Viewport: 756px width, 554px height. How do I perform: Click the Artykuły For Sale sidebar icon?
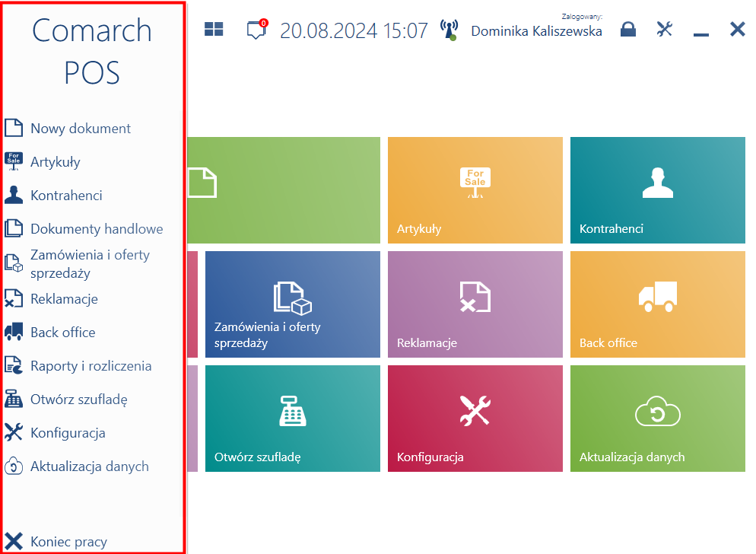[x=14, y=161]
